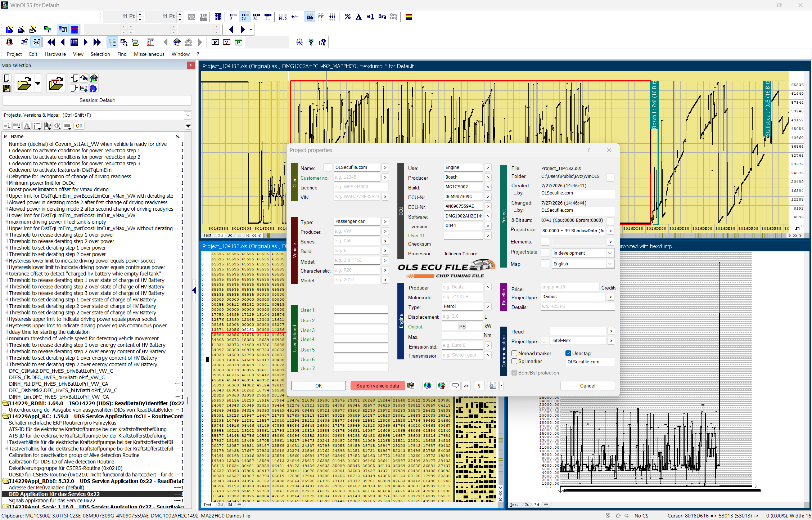Click the open project folder icon
This screenshot has width=812, height=520.
24,83
